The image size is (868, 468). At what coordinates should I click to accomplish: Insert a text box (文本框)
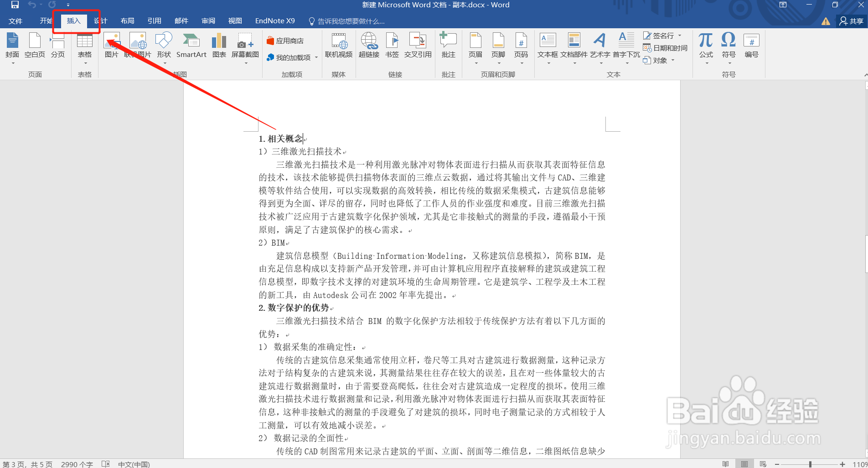pyautogui.click(x=548, y=47)
